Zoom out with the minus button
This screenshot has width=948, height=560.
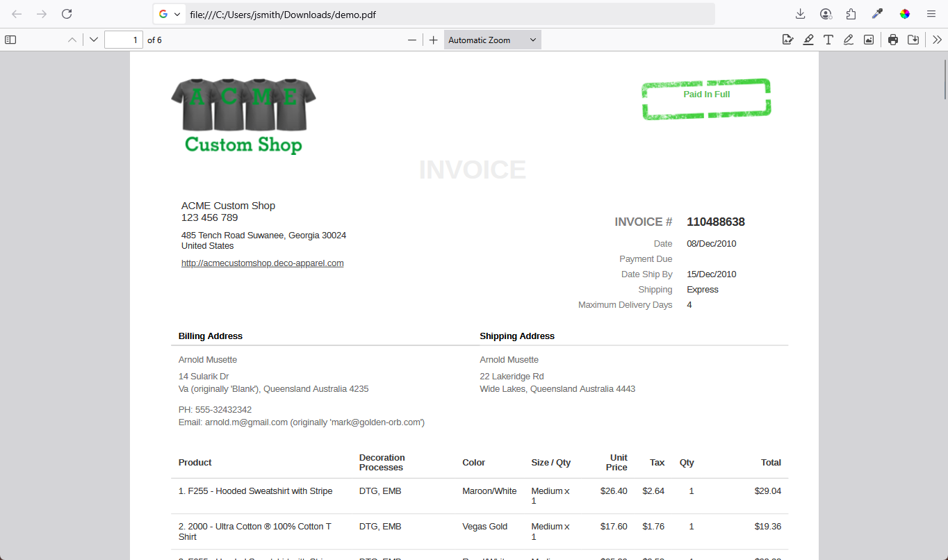point(412,40)
